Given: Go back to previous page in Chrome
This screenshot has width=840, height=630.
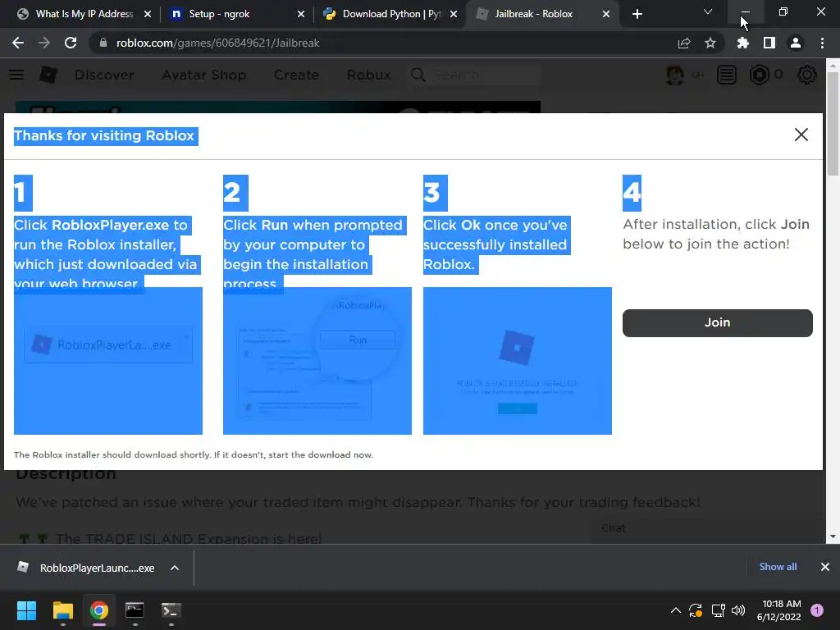Looking at the screenshot, I should pyautogui.click(x=18, y=43).
